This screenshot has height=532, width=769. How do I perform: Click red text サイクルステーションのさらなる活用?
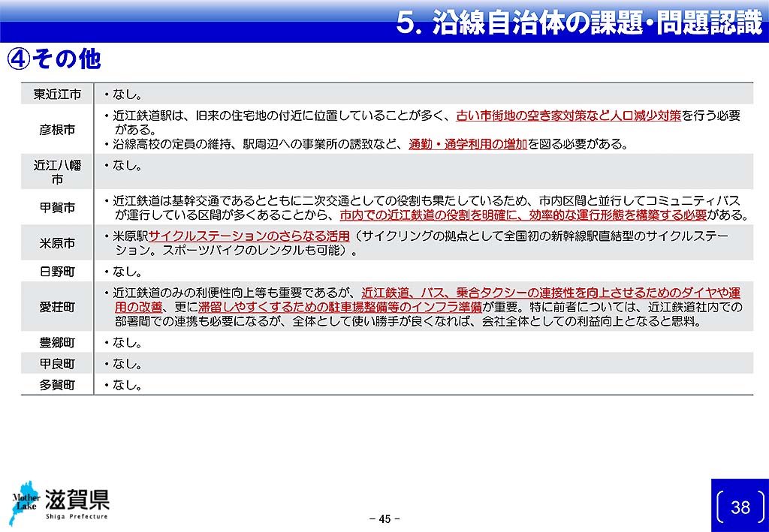coord(249,236)
